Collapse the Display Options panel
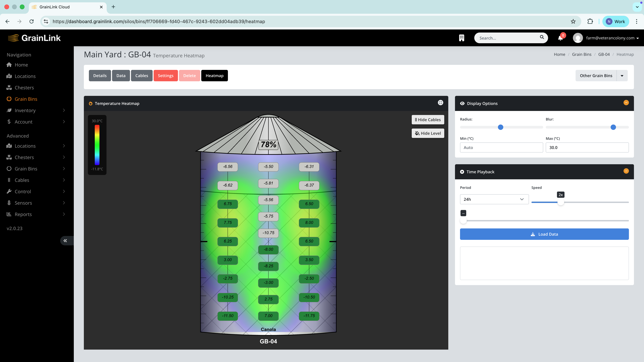 pyautogui.click(x=626, y=102)
